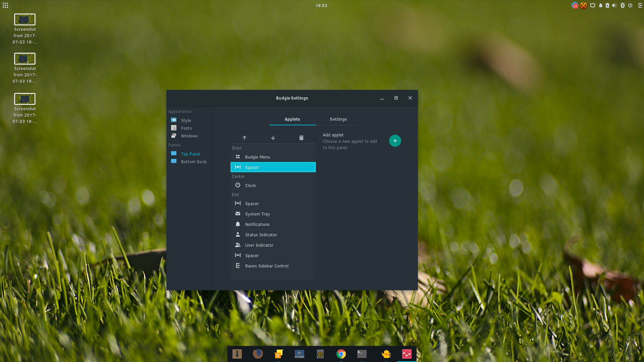Viewport: 644px width, 362px height.
Task: Select Bottom Dock in Panels list
Action: [190, 162]
